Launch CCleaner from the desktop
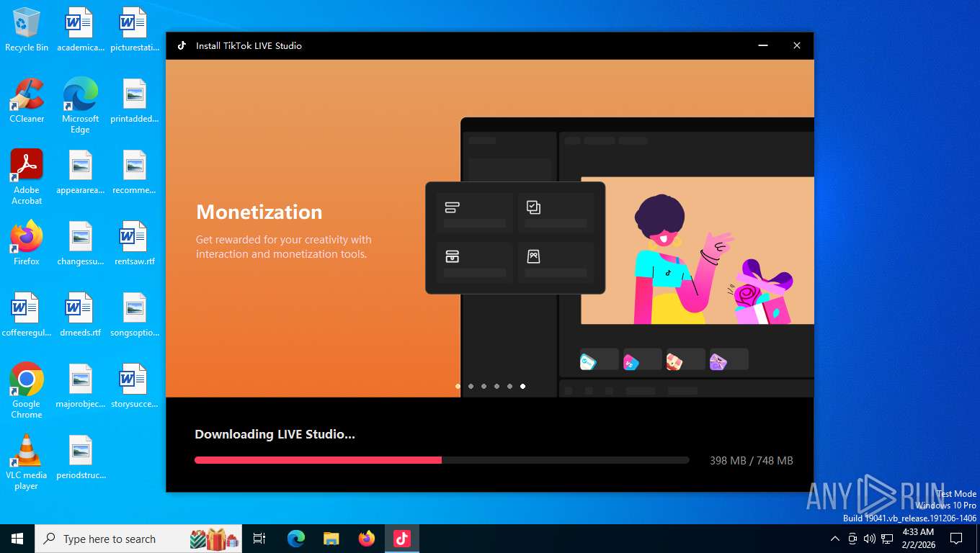 pos(27,101)
